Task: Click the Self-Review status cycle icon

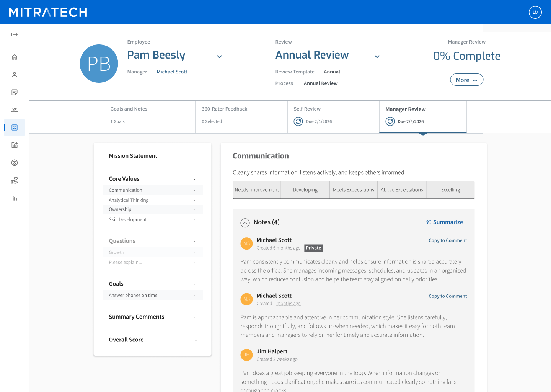Action: 298,121
